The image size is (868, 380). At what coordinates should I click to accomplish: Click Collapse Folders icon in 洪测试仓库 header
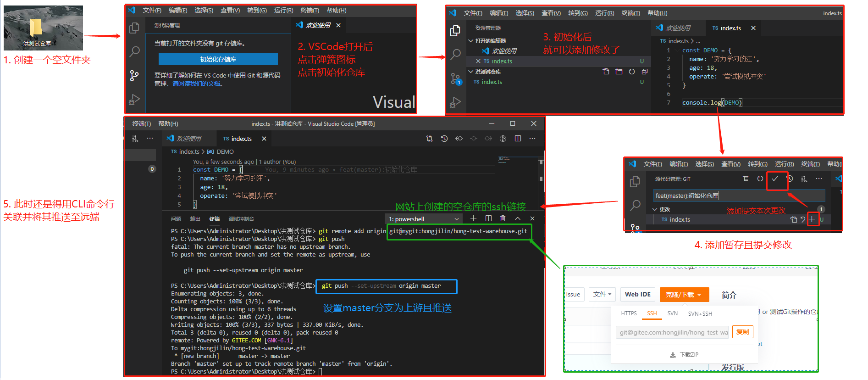(645, 72)
